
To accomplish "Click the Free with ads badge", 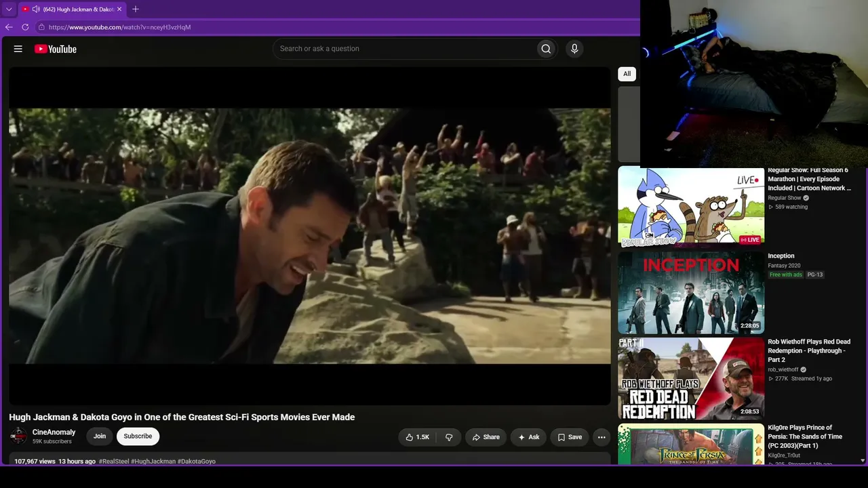I will [786, 274].
